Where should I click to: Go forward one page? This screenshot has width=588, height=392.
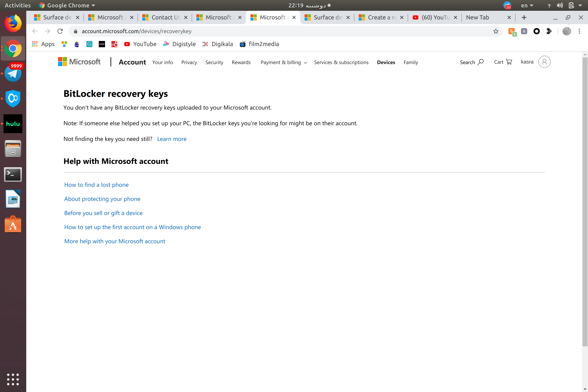point(47,31)
